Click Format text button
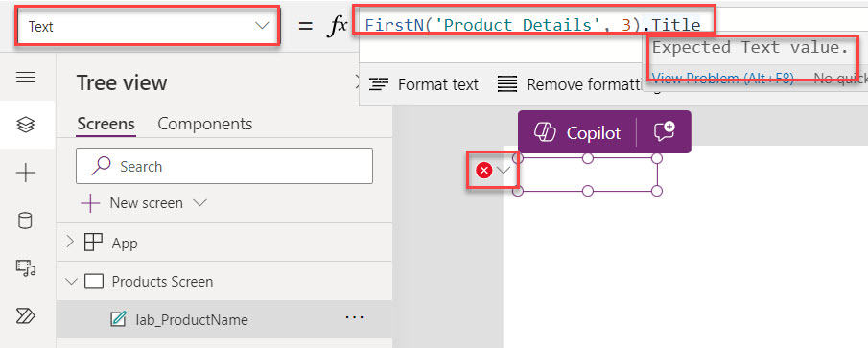Screen dimensions: 868x348 click(424, 84)
